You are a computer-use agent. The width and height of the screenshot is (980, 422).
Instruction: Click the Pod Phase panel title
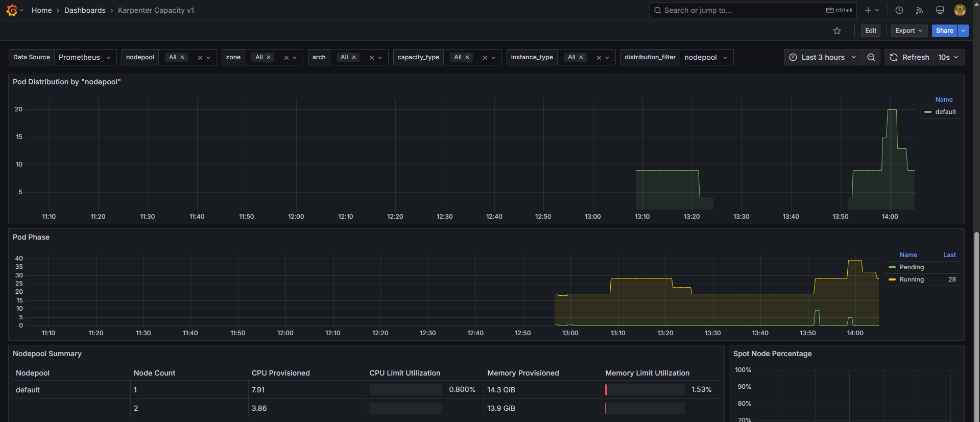tap(31, 237)
